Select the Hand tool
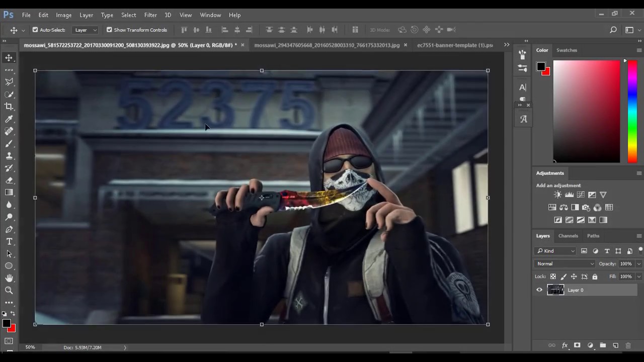 [x=9, y=278]
